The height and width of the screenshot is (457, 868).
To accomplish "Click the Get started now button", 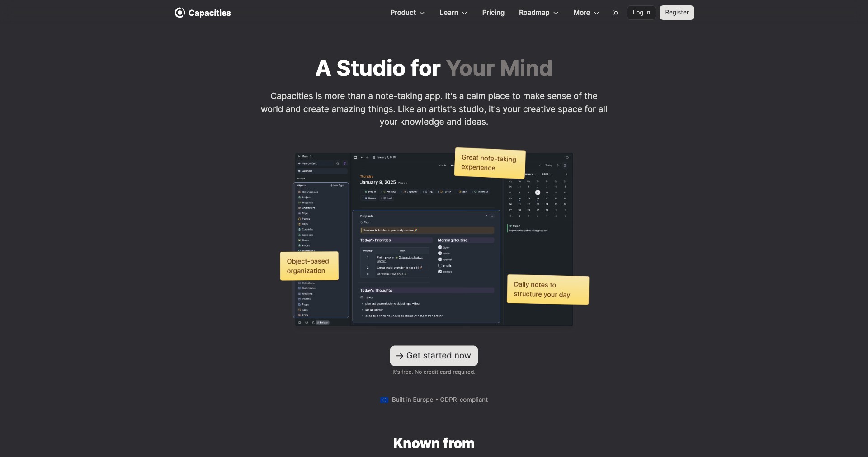I will point(434,356).
